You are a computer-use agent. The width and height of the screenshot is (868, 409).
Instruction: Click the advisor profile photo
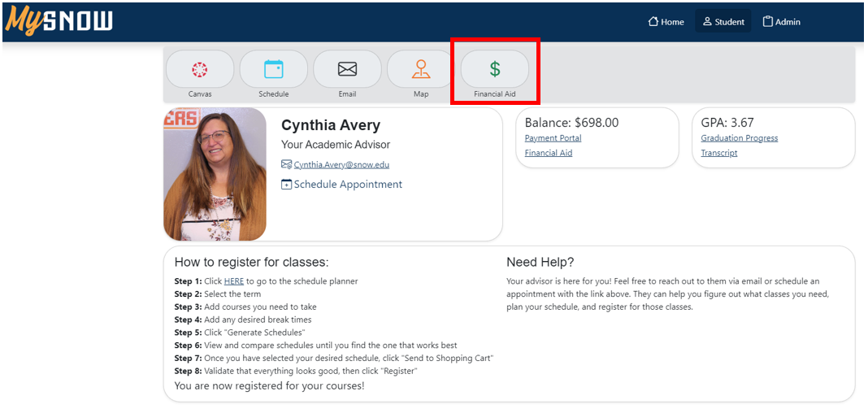(x=215, y=174)
